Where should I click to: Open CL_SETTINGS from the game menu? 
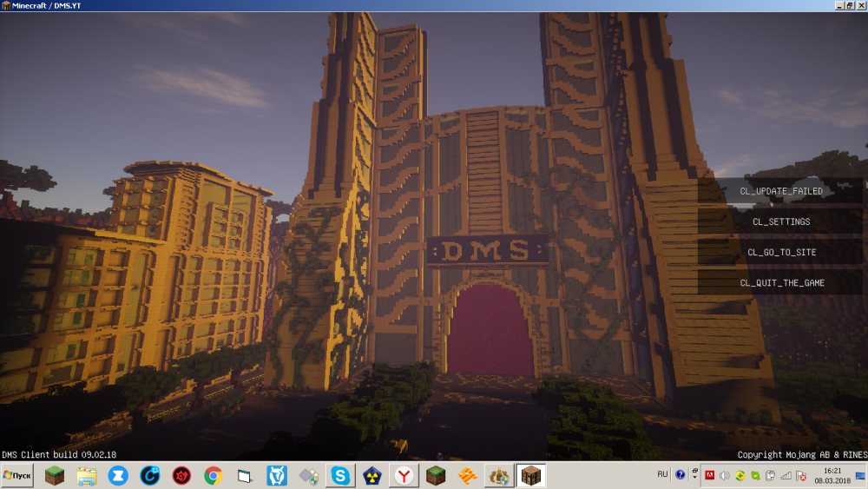pyautogui.click(x=780, y=221)
